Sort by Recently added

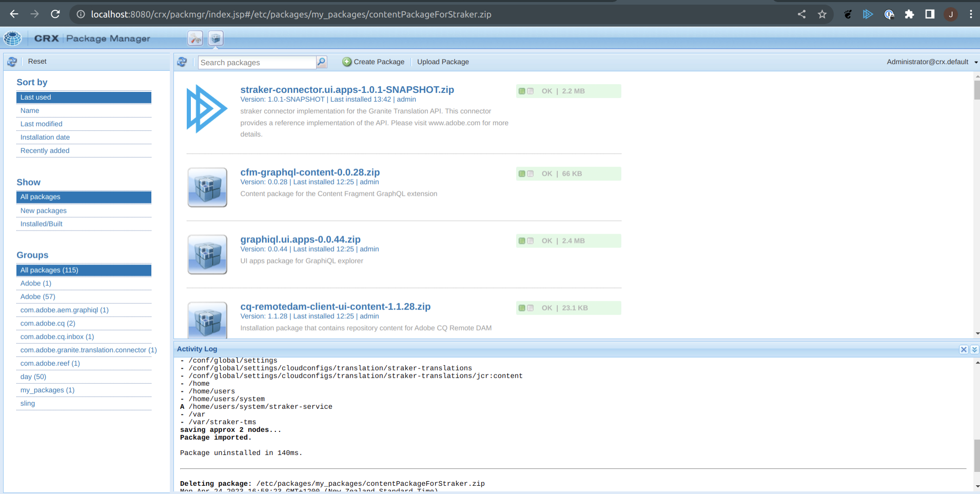[x=84, y=151]
